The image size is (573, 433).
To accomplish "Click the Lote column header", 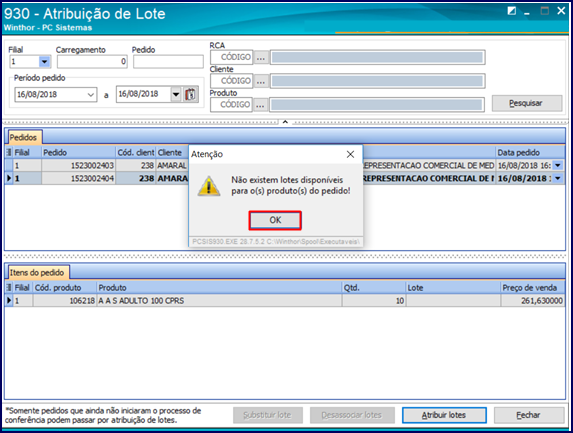I will pos(453,288).
